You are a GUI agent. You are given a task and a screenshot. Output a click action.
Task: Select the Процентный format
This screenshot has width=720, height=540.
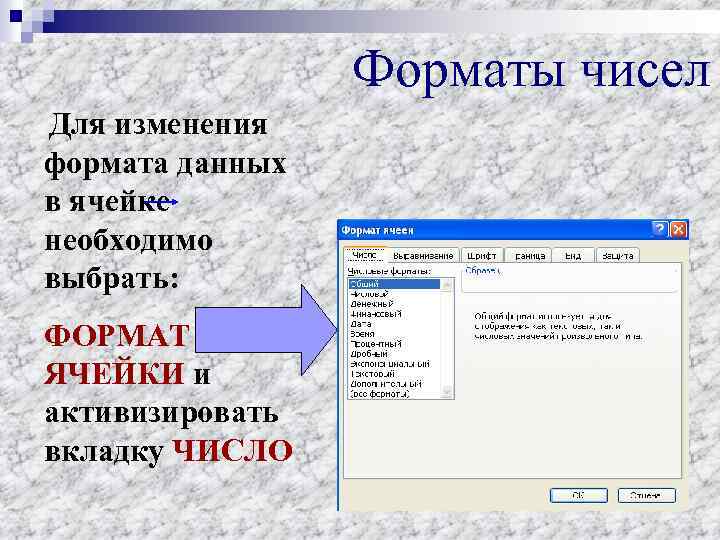pos(394,344)
